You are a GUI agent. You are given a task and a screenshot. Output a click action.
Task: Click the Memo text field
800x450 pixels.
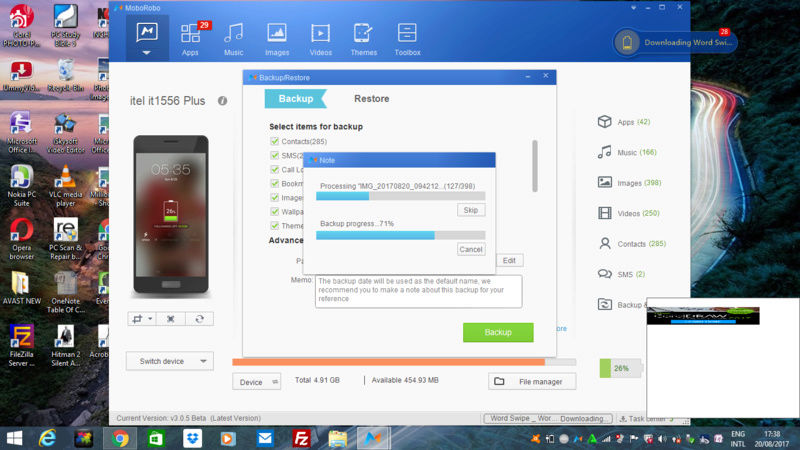(x=419, y=291)
